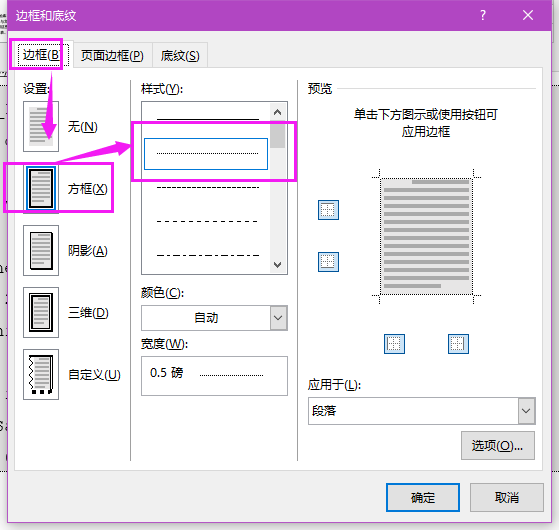
Task: Select the long-dash line style
Action: [207, 221]
